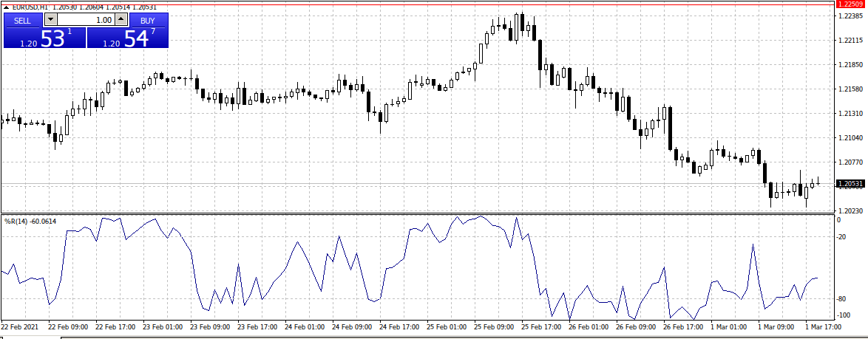Select the red level price tag 1.22509

tap(850, 4)
